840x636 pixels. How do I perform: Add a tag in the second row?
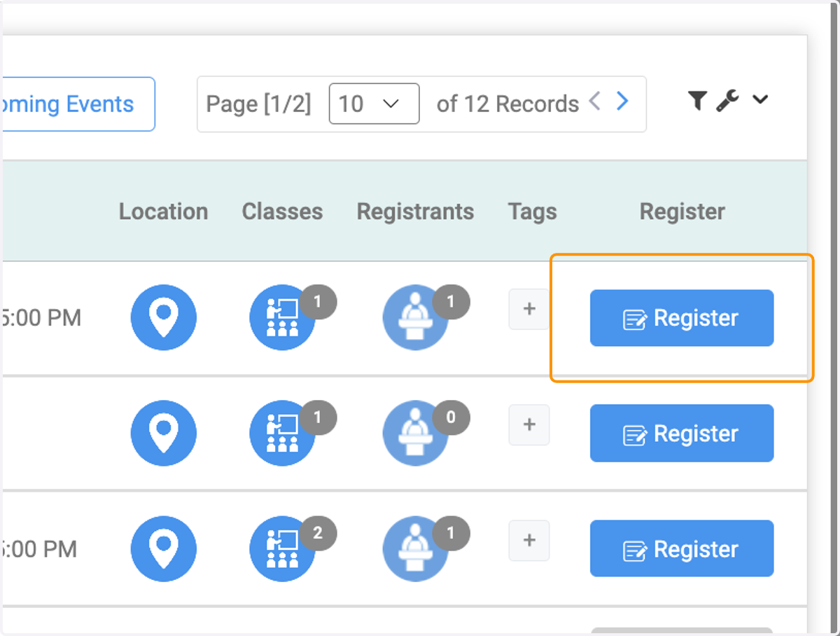(x=529, y=424)
